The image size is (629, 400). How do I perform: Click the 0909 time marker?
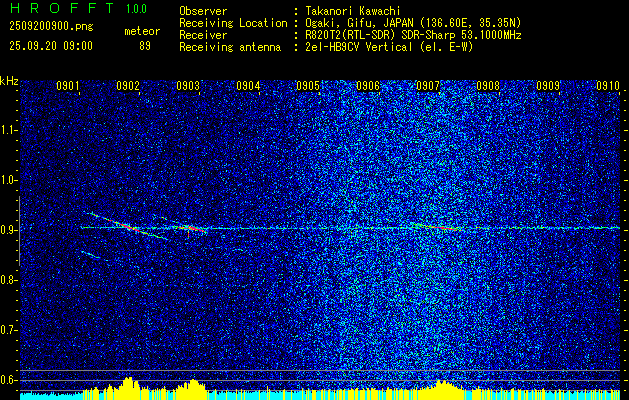click(548, 85)
